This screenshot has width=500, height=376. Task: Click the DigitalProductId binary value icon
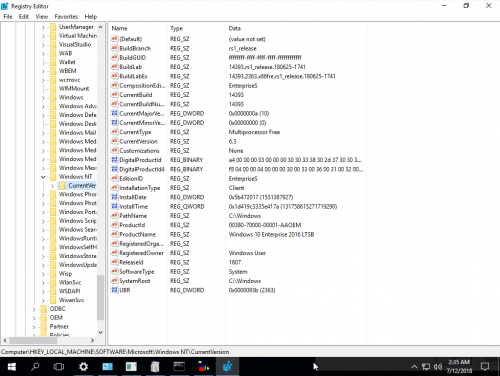pyautogui.click(x=114, y=160)
